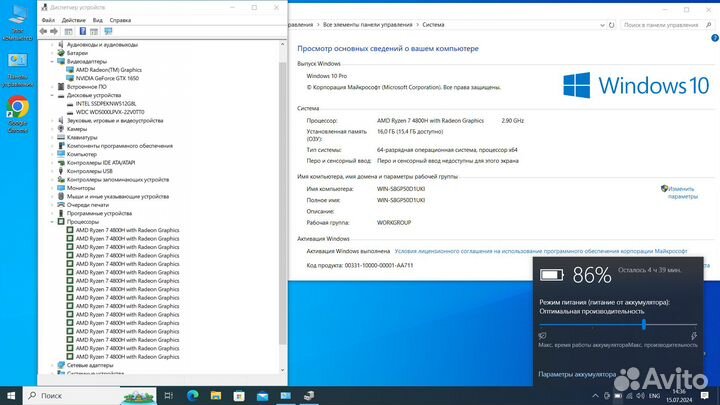
Task: Open Help via blue question mark toolbar icon
Action: 83,31
